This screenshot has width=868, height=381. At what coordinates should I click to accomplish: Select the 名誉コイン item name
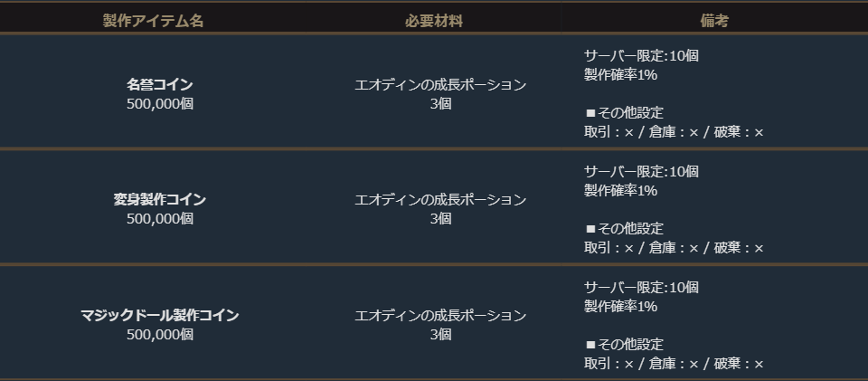[x=160, y=84]
